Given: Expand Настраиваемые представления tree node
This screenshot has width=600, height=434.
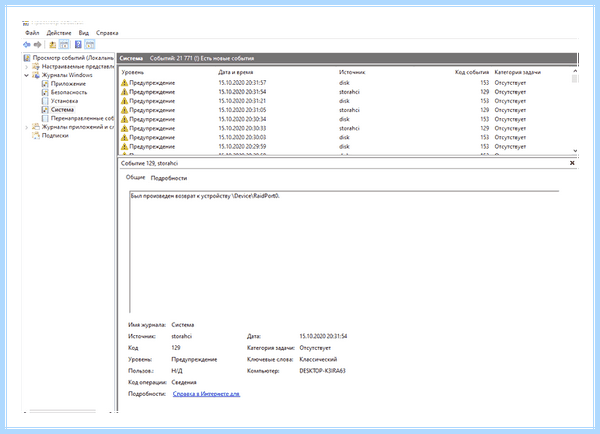Looking at the screenshot, I should [x=26, y=67].
